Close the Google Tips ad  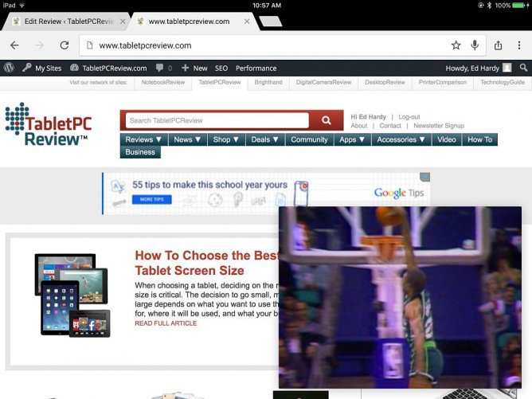point(424,177)
